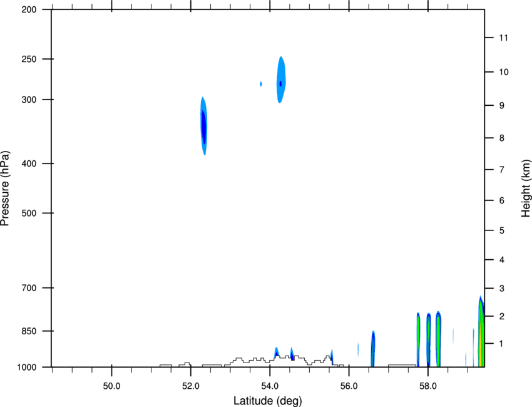Click the Pressure (hPa) axis title

click(5, 188)
